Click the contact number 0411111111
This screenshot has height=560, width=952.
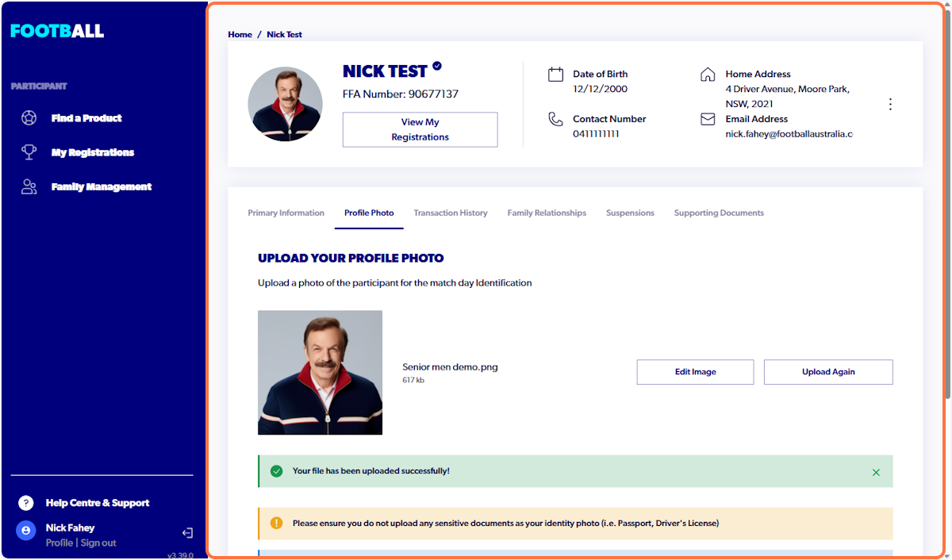[596, 134]
